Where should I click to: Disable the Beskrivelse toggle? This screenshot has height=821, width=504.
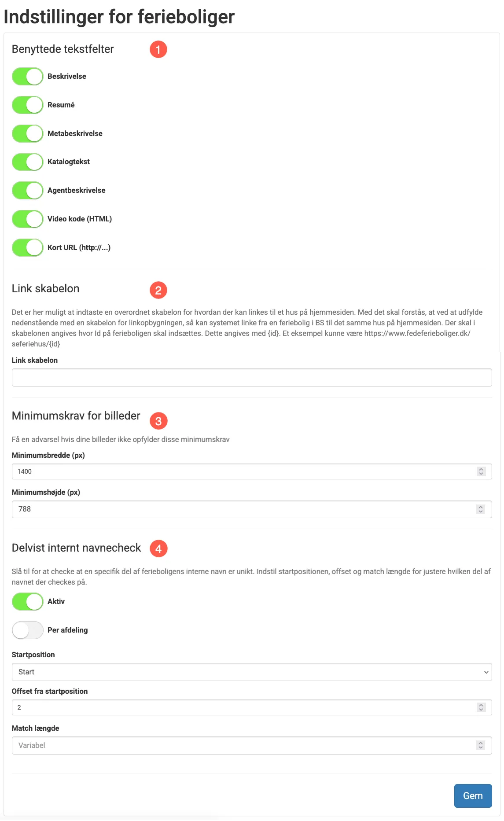[27, 76]
